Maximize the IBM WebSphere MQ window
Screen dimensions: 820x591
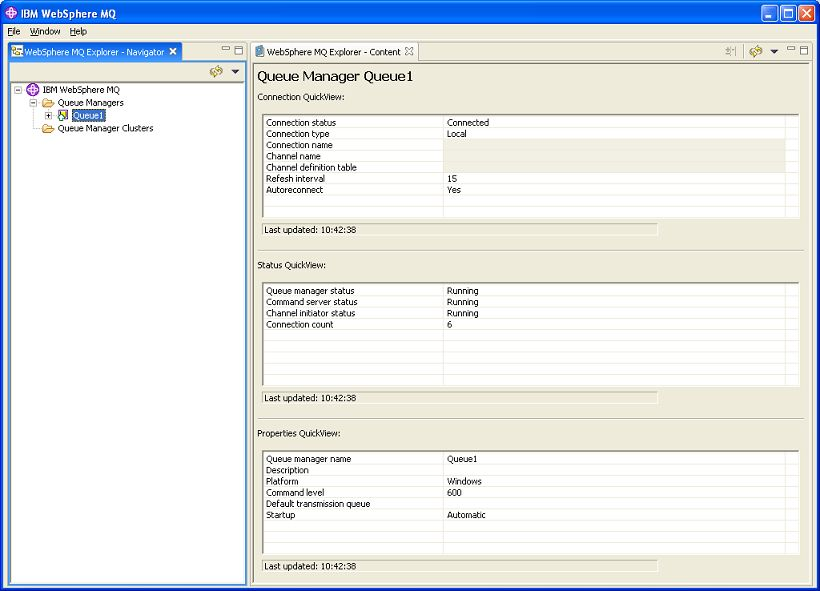click(788, 13)
